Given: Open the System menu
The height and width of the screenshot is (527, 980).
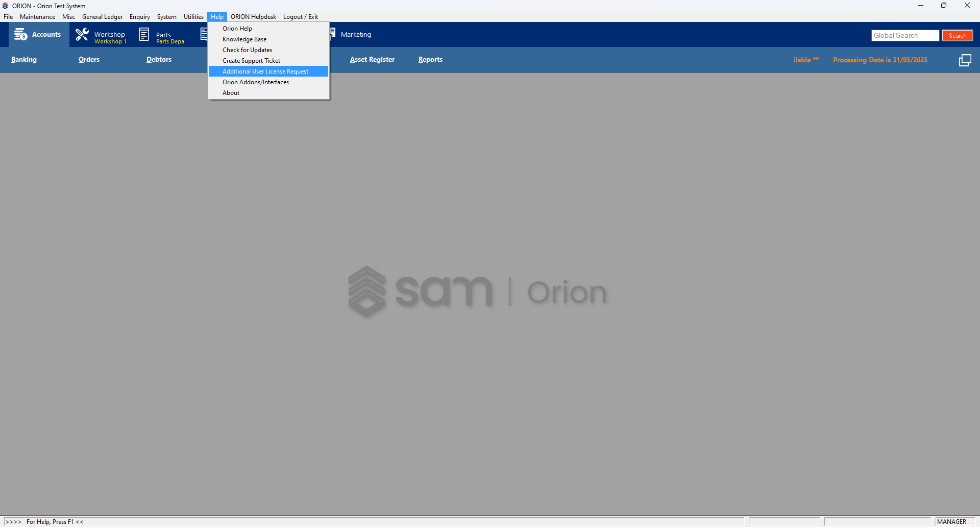Looking at the screenshot, I should pyautogui.click(x=166, y=16).
